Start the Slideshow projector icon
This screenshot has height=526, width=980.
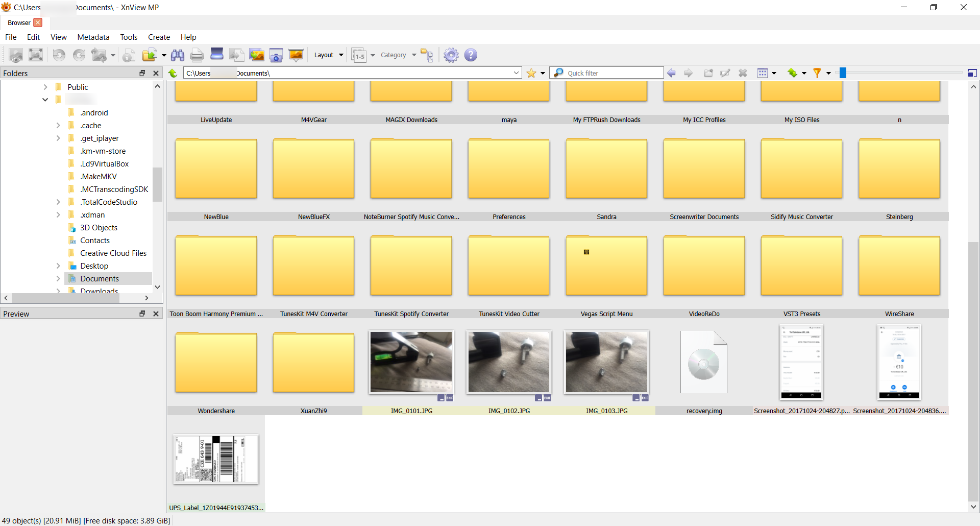point(296,55)
